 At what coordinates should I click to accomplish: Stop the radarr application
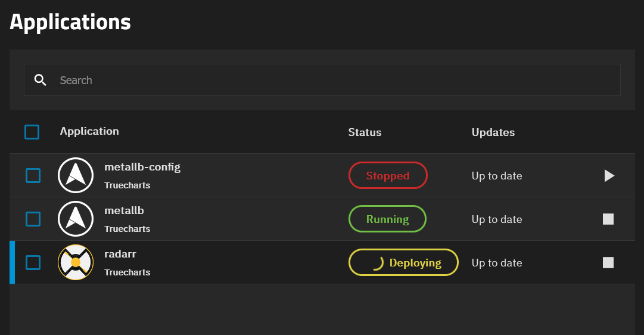[608, 263]
